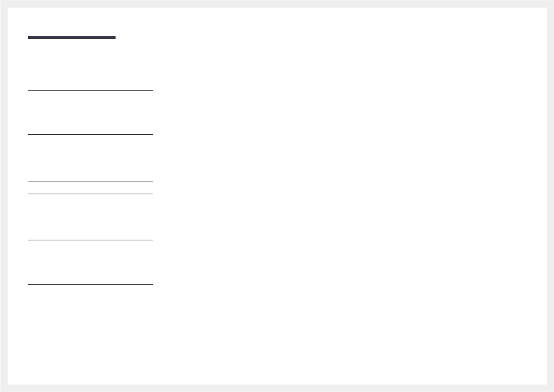Screen dimensions: 554x392
Task: Click the bottommost thin horizontal line
Action: click(90, 284)
